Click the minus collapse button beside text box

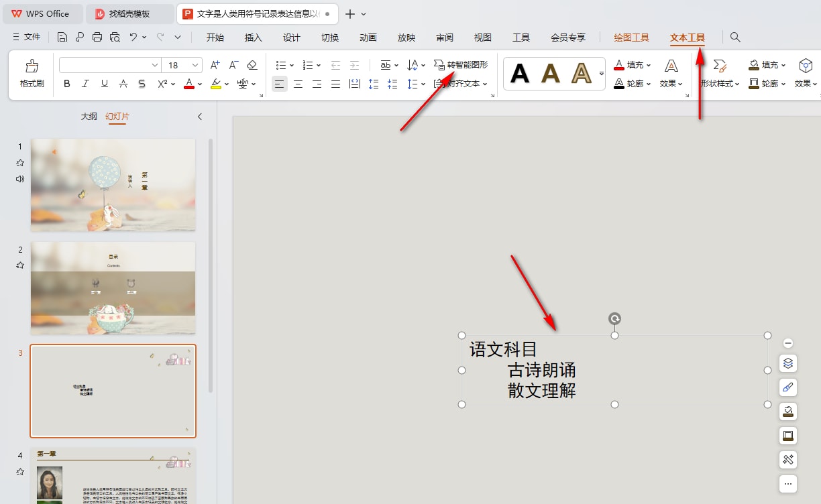pos(788,343)
